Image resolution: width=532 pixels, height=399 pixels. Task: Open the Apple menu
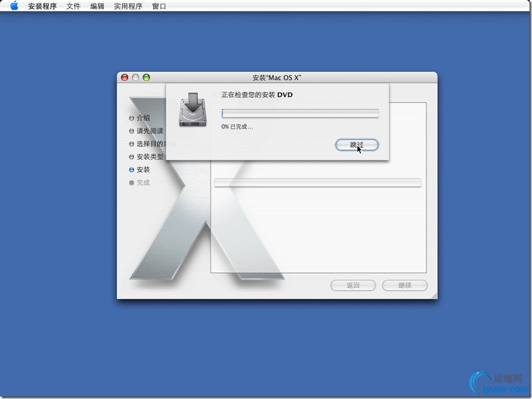pos(14,6)
